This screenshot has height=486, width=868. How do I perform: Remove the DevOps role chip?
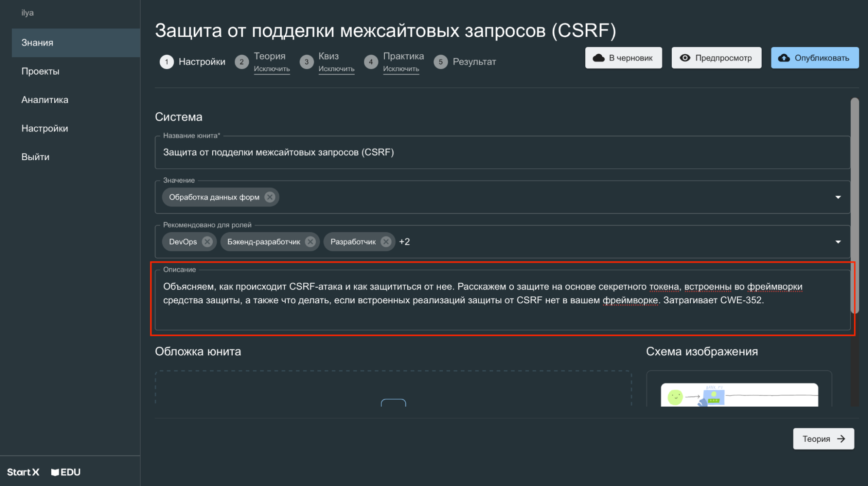[x=207, y=242]
